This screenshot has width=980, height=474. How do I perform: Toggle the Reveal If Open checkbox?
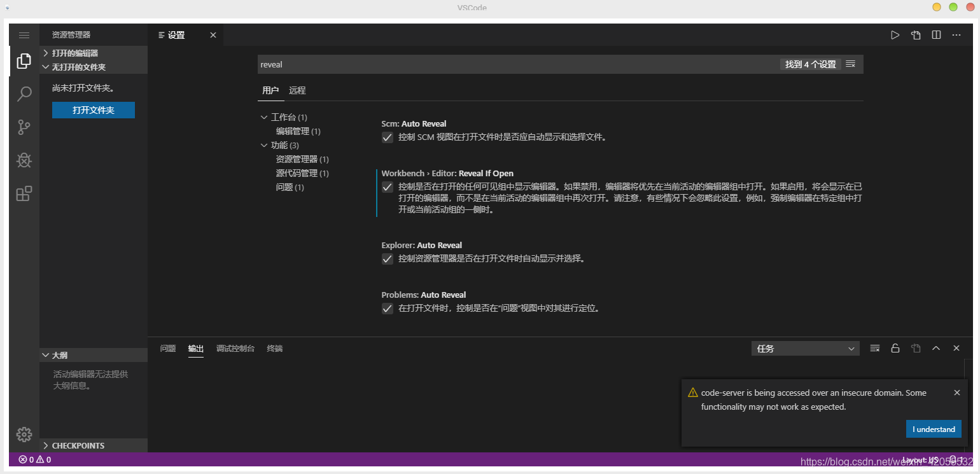click(x=387, y=187)
